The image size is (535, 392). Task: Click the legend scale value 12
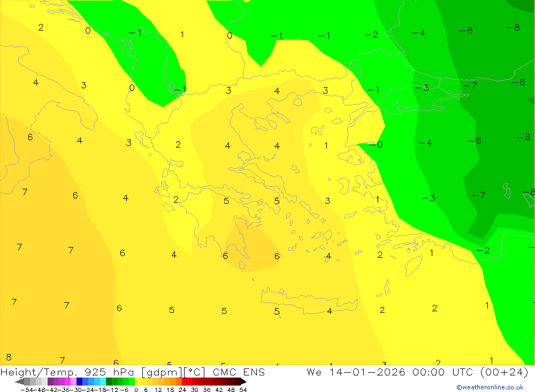tap(158, 390)
